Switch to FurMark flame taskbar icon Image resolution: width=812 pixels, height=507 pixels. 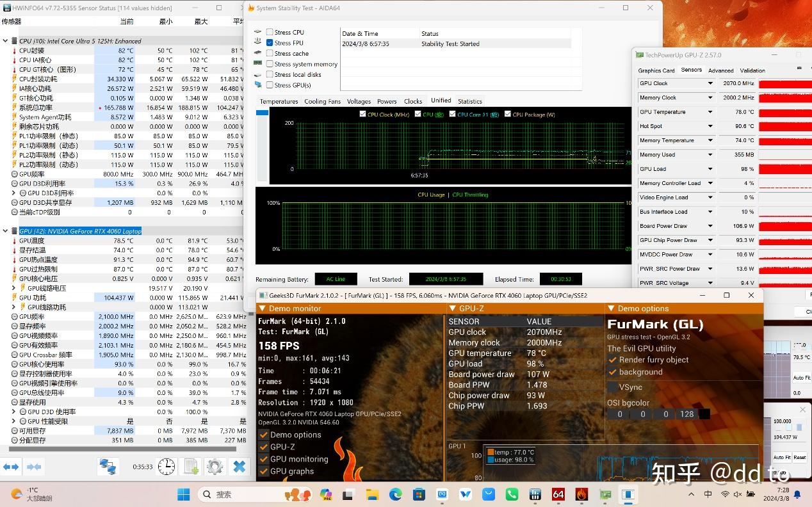(x=581, y=494)
